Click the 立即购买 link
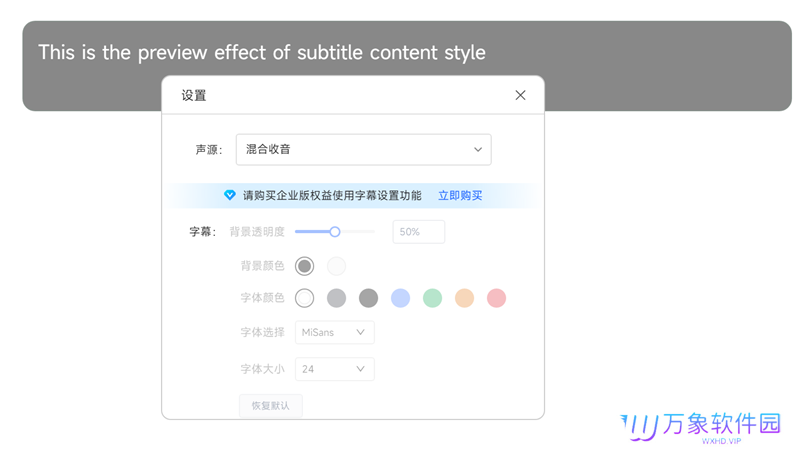800x453 pixels. tap(460, 196)
